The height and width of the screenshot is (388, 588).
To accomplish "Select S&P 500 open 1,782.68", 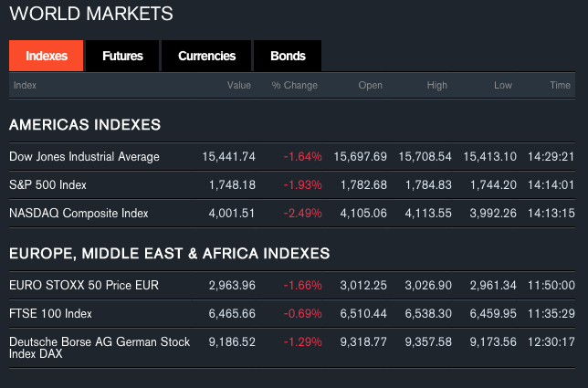I will pyautogui.click(x=363, y=184).
